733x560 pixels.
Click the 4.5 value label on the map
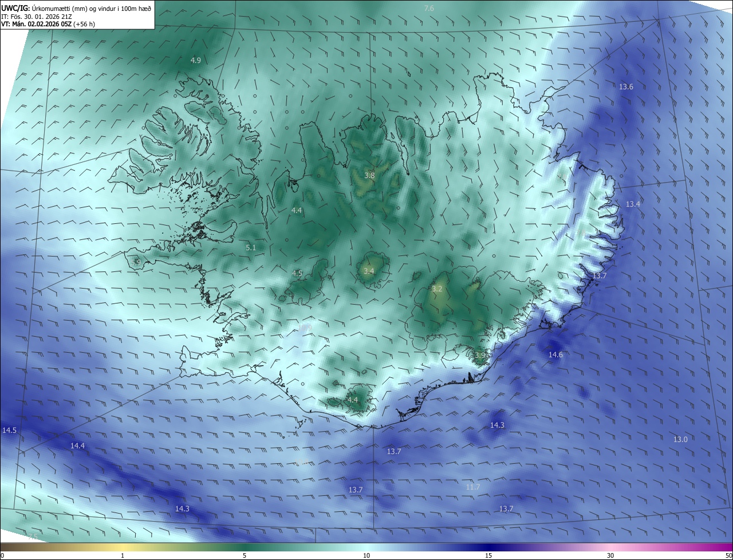tap(297, 274)
